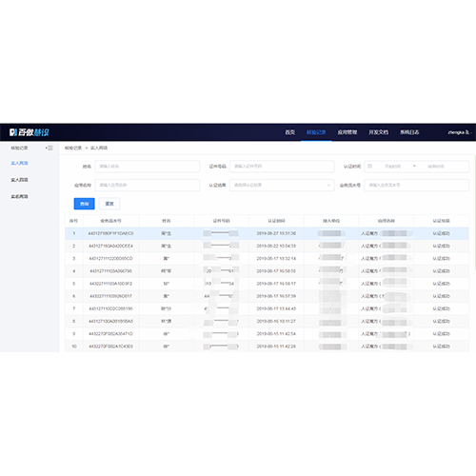Select the third sidebar menu item

[x=20, y=197]
